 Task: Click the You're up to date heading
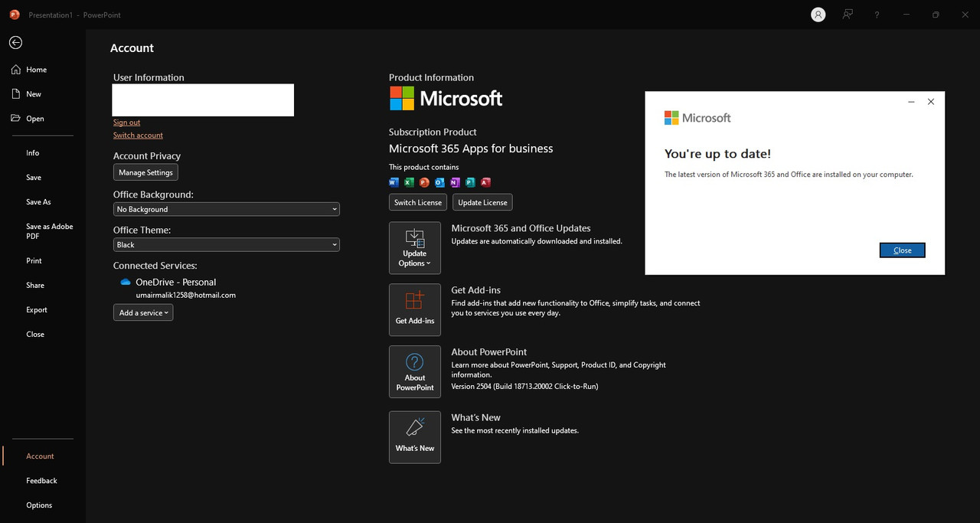click(x=717, y=154)
